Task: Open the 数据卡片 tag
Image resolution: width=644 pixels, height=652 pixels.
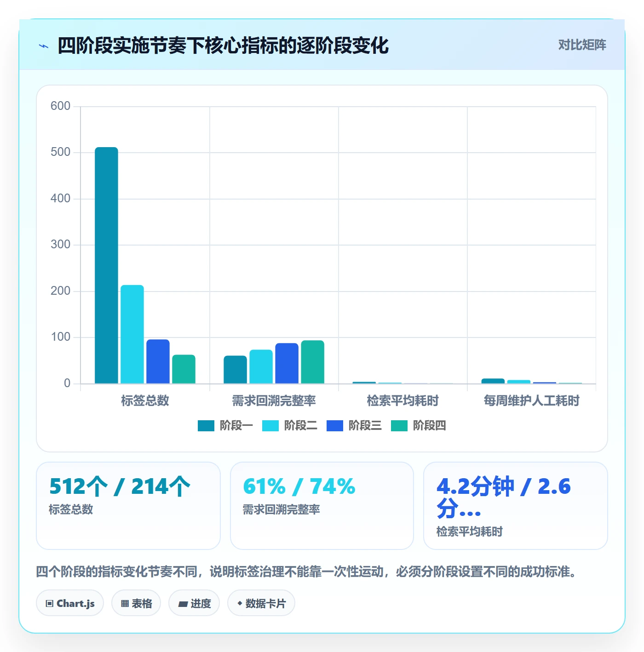Action: [x=261, y=603]
